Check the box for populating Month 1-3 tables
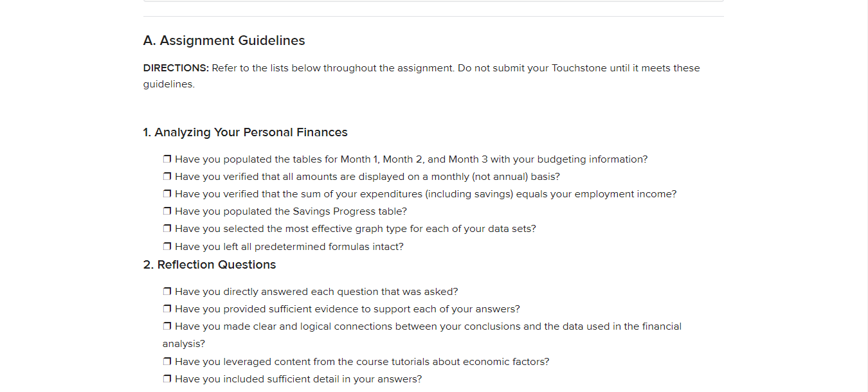This screenshot has height=392, width=868. tap(167, 159)
